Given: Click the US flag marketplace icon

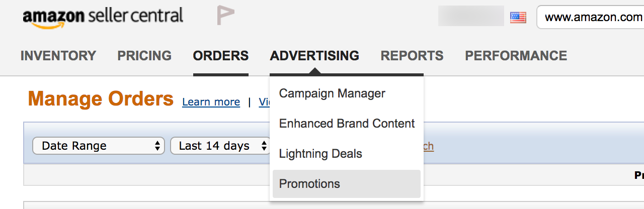Looking at the screenshot, I should 518,18.
